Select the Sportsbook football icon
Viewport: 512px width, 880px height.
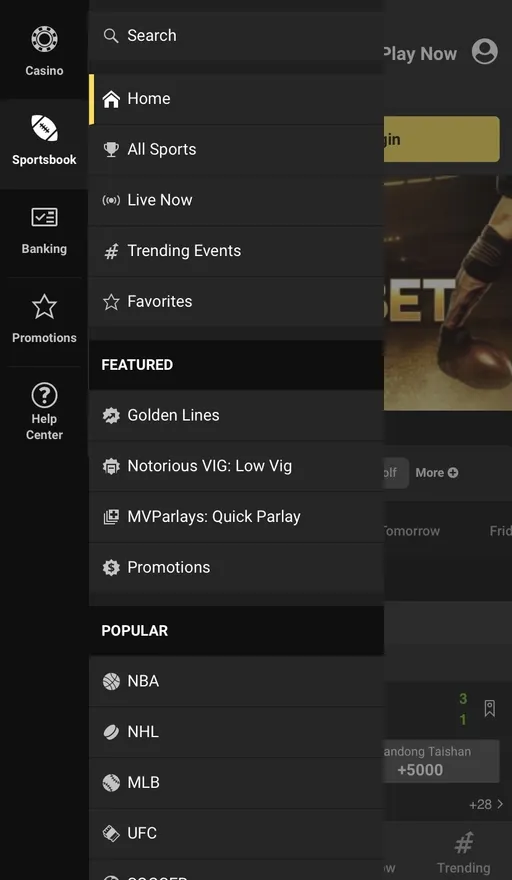point(44,128)
